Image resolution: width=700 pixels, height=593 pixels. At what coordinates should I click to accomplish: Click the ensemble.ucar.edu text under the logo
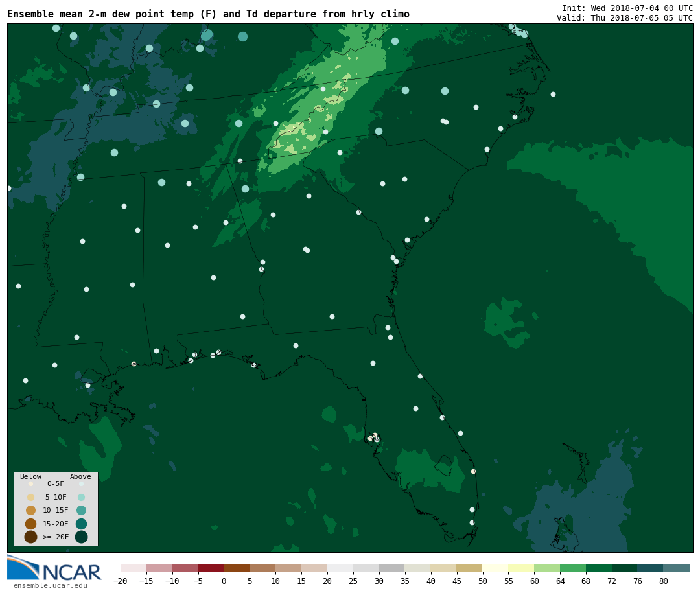pos(51,585)
